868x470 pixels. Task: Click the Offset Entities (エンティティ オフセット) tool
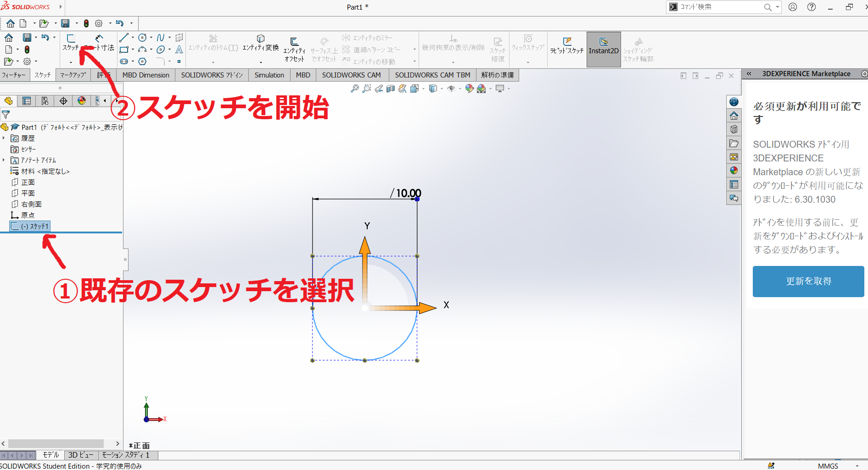point(294,50)
